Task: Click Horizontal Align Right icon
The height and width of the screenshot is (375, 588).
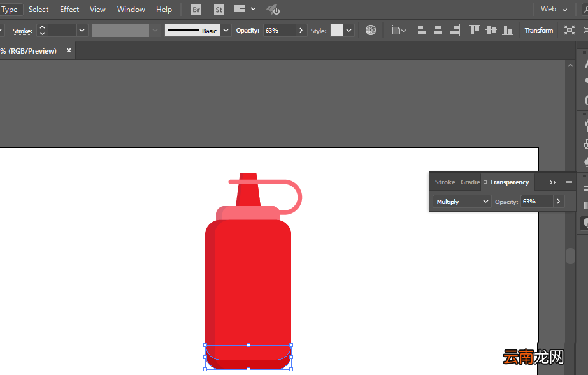Action: (455, 30)
